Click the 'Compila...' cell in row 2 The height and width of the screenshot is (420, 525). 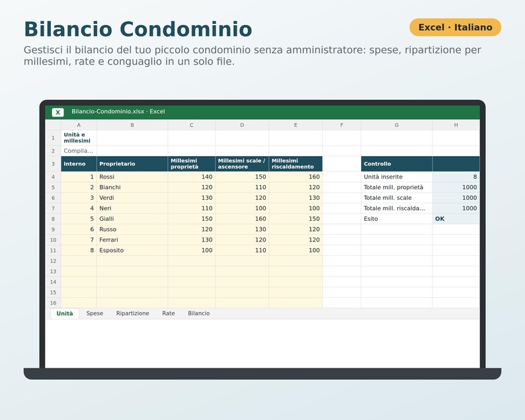point(79,151)
